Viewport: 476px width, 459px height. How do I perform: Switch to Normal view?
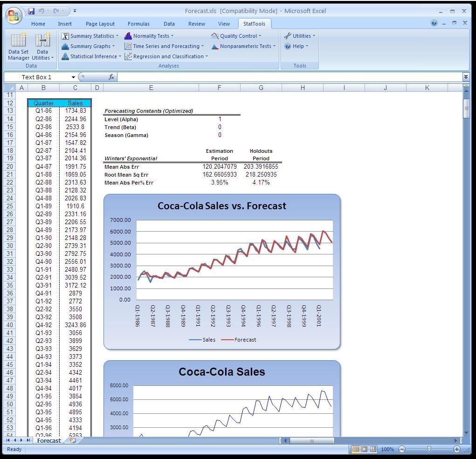[356, 449]
